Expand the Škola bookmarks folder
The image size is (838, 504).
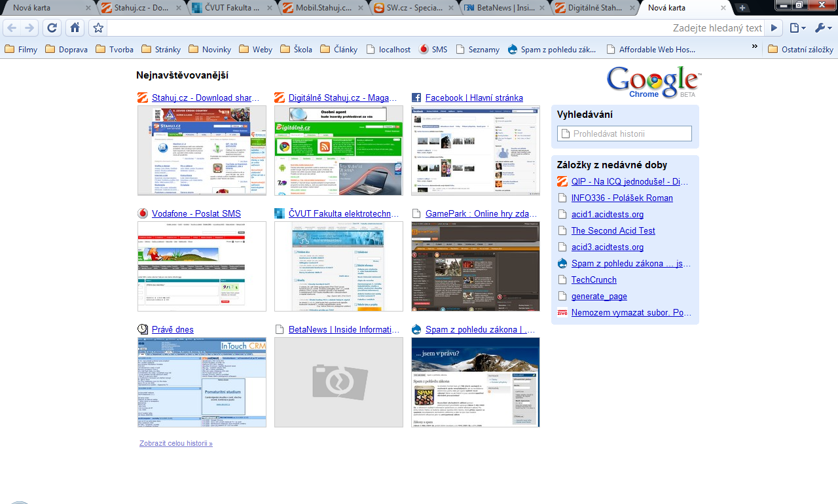pyautogui.click(x=296, y=49)
